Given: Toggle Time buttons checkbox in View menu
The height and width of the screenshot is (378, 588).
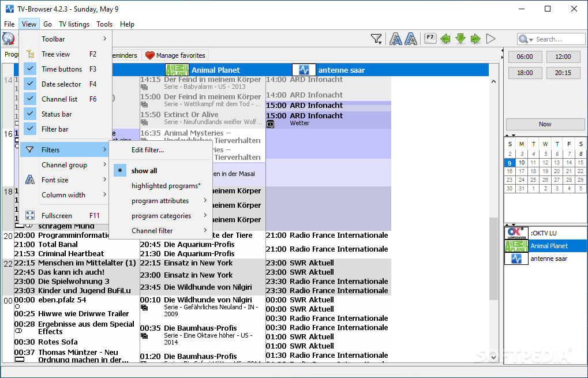Looking at the screenshot, I should click(x=30, y=69).
